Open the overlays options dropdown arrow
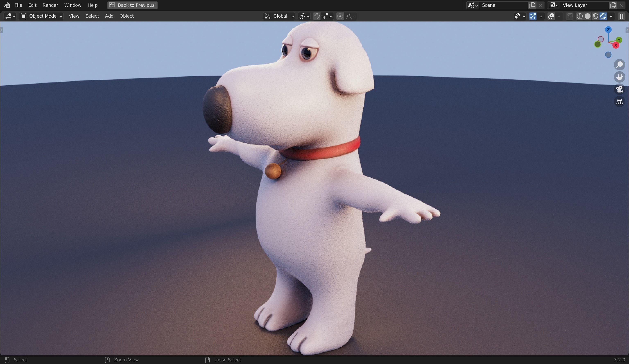This screenshot has height=364, width=629. coord(559,16)
